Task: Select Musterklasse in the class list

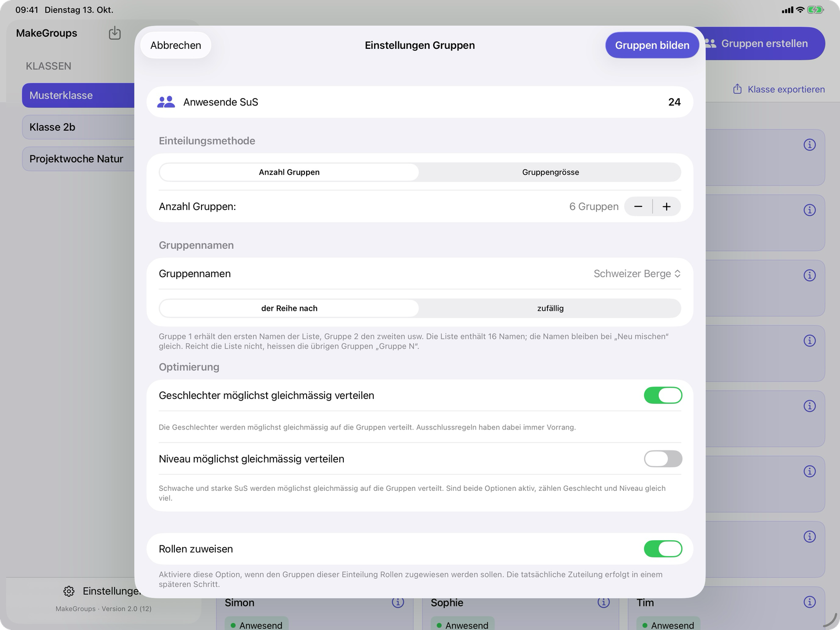Action: point(78,96)
